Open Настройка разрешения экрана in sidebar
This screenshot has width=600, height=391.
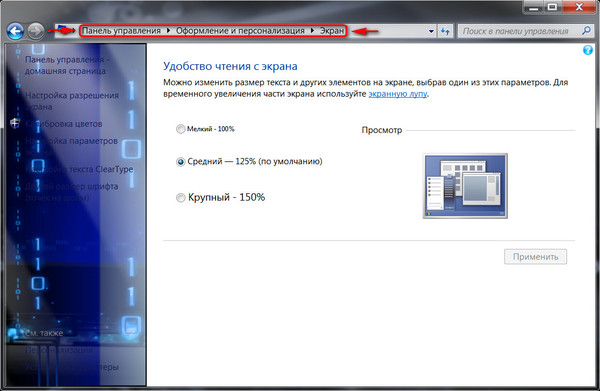coord(72,101)
